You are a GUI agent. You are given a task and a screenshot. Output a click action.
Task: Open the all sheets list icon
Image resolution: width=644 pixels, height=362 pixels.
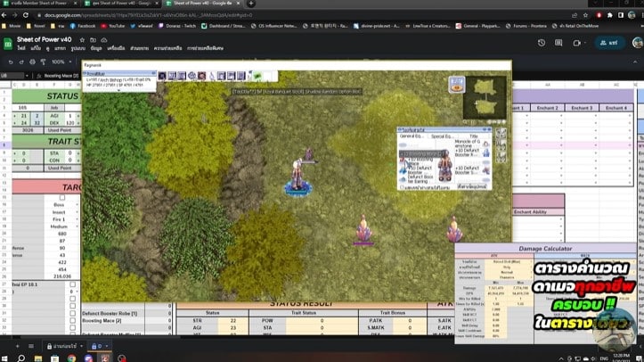point(31,346)
